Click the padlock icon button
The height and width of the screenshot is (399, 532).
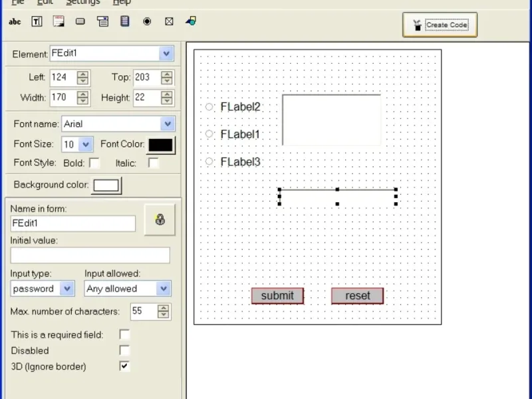tap(160, 219)
